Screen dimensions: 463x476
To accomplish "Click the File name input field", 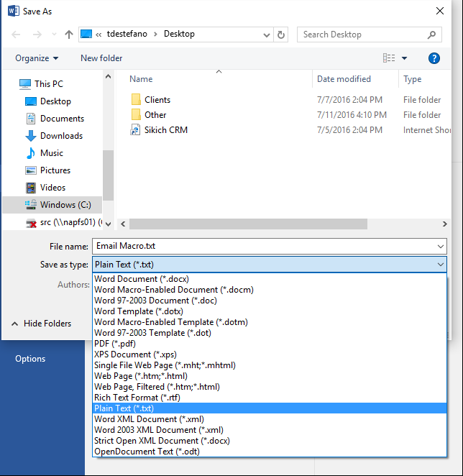I will coord(262,246).
